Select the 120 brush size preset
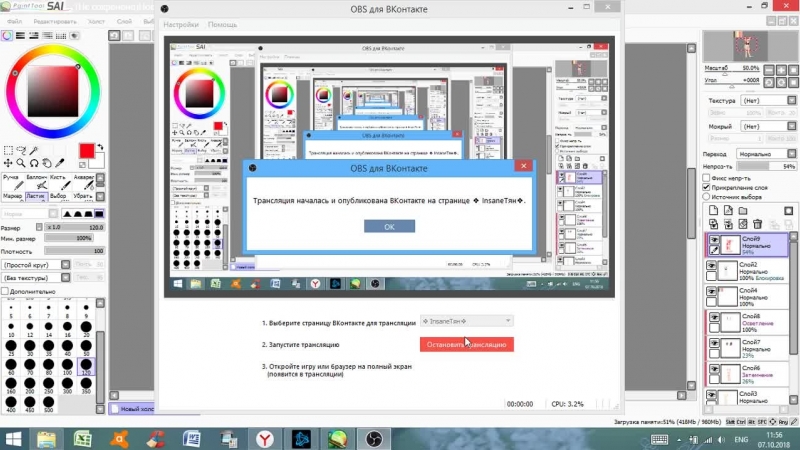The width and height of the screenshot is (800, 450). click(x=86, y=366)
